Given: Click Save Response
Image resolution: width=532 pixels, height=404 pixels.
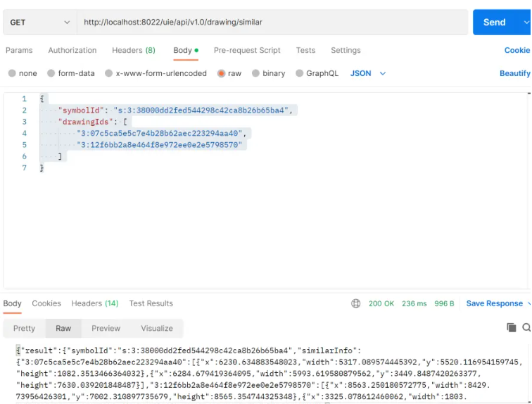Looking at the screenshot, I should [494, 303].
